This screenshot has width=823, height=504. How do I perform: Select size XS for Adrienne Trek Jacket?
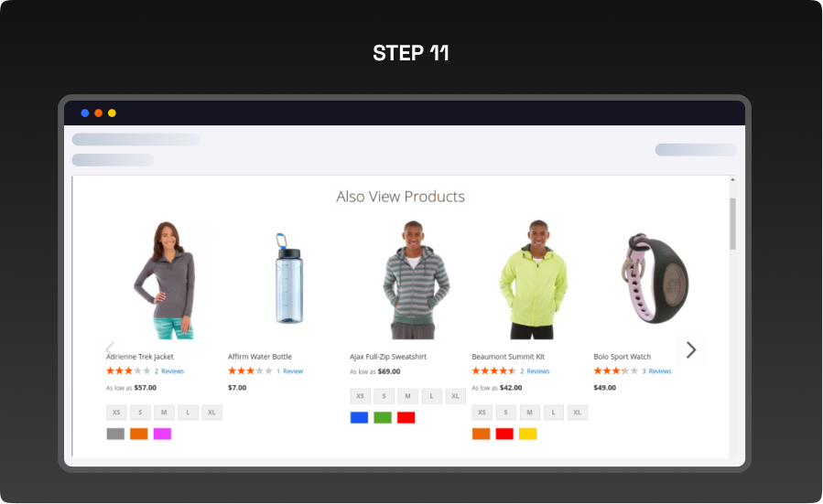116,413
